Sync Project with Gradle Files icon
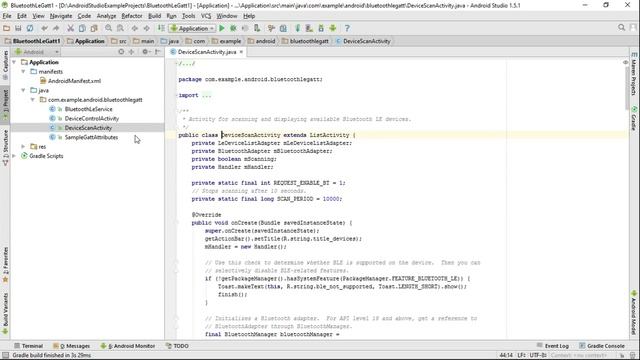Viewport: 640px width, 360px height. click(x=297, y=28)
